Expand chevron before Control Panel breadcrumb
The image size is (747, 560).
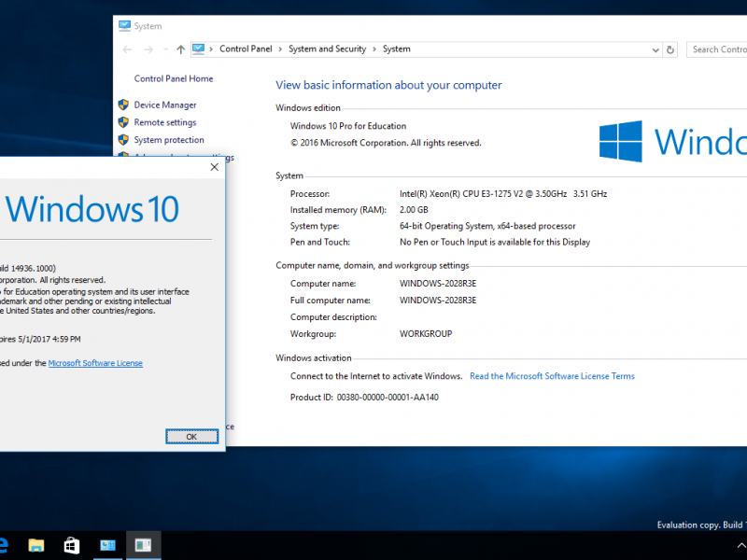[211, 49]
